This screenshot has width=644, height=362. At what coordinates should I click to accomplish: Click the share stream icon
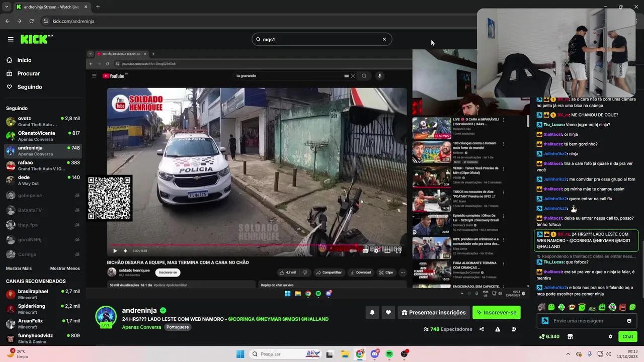click(481, 329)
